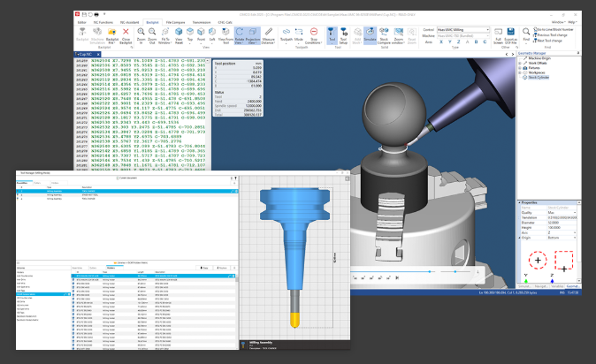Click the Diameter value field in Properties
Screen dimensions: 596x364
(x=562, y=223)
